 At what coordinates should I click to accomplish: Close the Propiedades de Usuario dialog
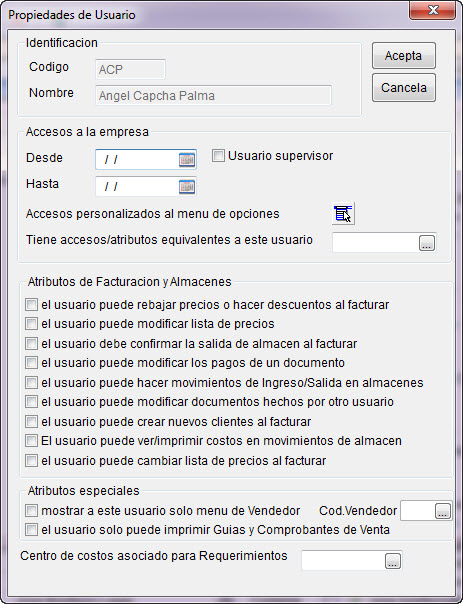point(433,10)
